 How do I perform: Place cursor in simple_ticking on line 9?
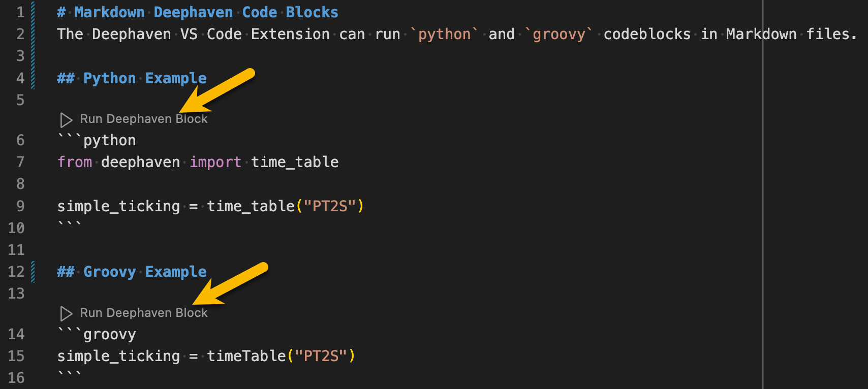click(x=118, y=206)
